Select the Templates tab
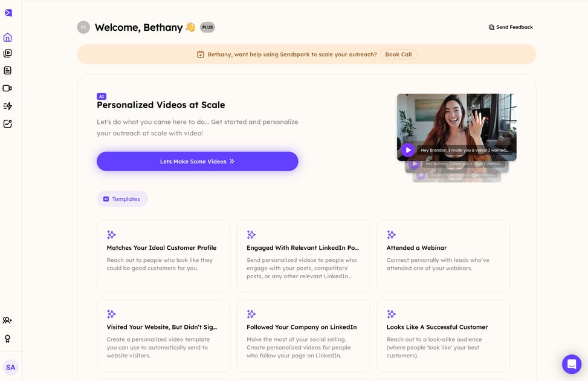 tap(122, 199)
